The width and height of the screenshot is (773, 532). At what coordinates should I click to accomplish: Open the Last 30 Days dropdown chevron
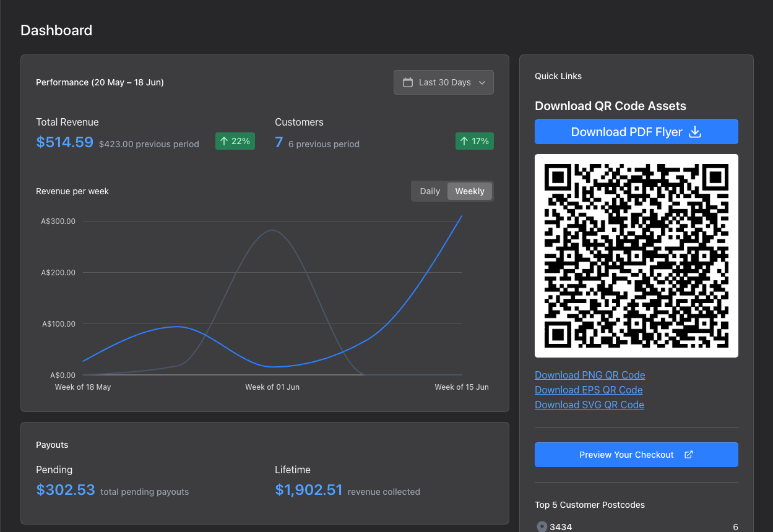(x=482, y=82)
